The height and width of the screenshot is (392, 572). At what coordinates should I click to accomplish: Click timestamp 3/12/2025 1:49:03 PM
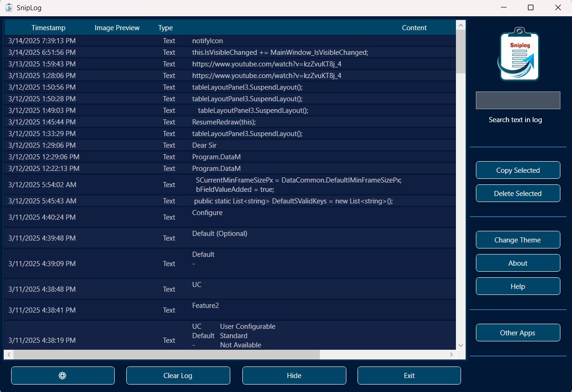pyautogui.click(x=42, y=111)
